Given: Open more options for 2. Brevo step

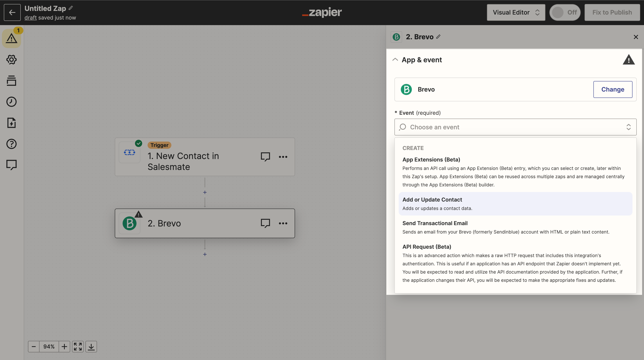Looking at the screenshot, I should (283, 223).
